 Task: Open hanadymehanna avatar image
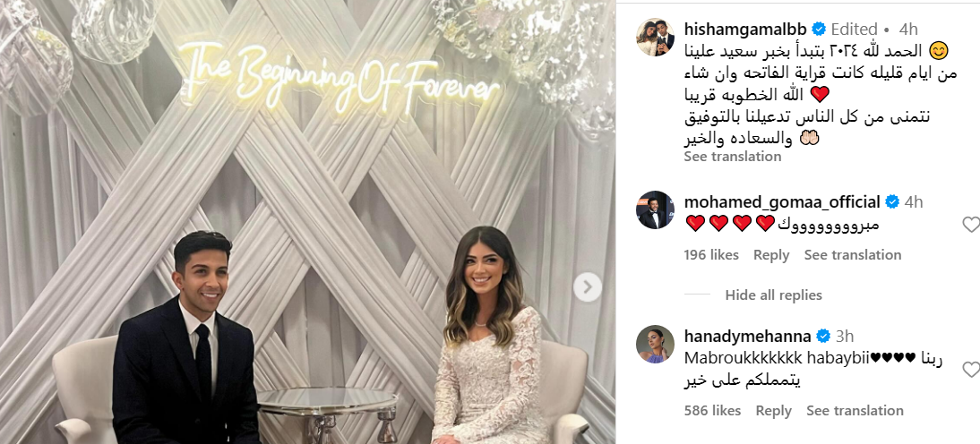655,344
